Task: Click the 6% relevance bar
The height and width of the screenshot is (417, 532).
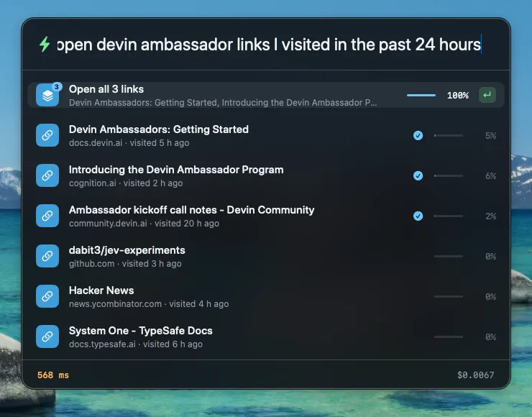Action: [449, 175]
